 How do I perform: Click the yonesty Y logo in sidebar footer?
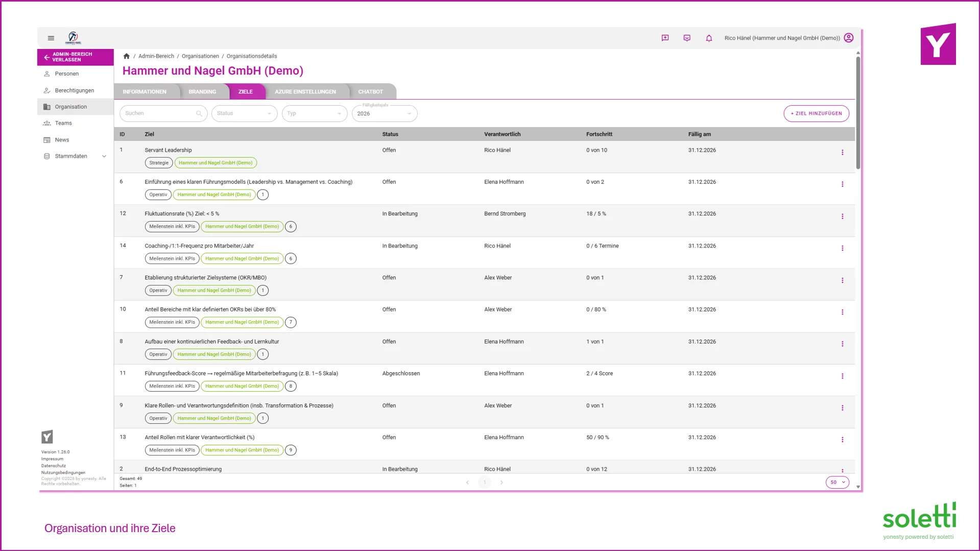[47, 437]
